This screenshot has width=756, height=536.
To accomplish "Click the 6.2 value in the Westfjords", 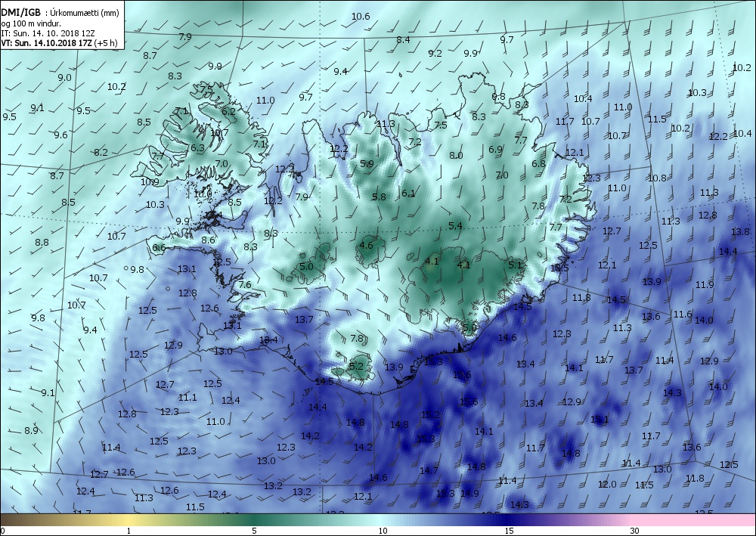I will coord(228,111).
